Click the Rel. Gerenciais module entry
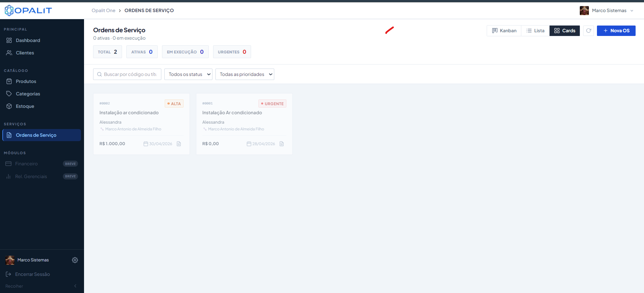This screenshot has height=293, width=644. coord(42,176)
